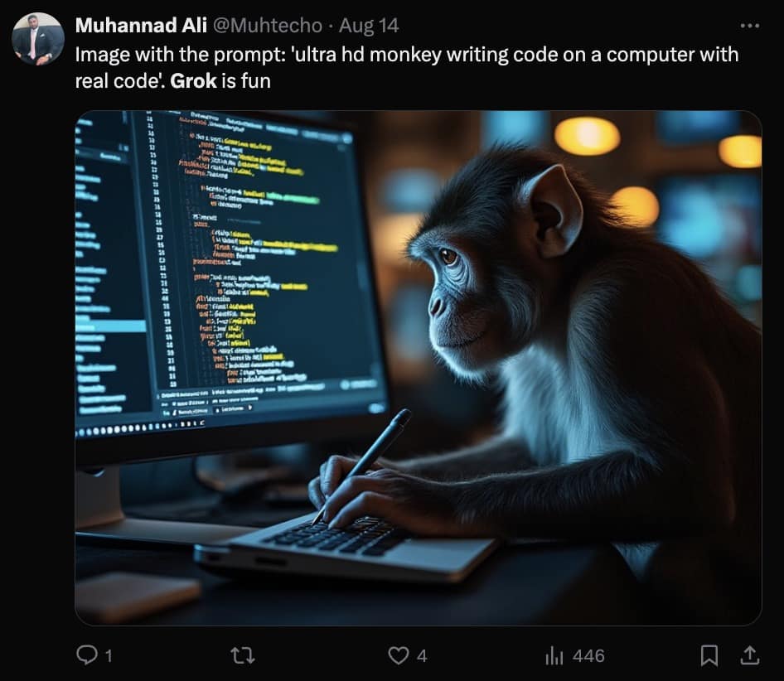Click the 446 views count
Image resolution: width=784 pixels, height=681 pixels.
(x=589, y=655)
